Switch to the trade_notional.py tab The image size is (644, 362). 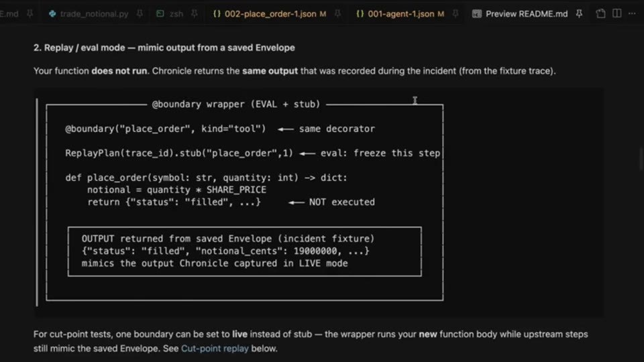[x=94, y=14]
